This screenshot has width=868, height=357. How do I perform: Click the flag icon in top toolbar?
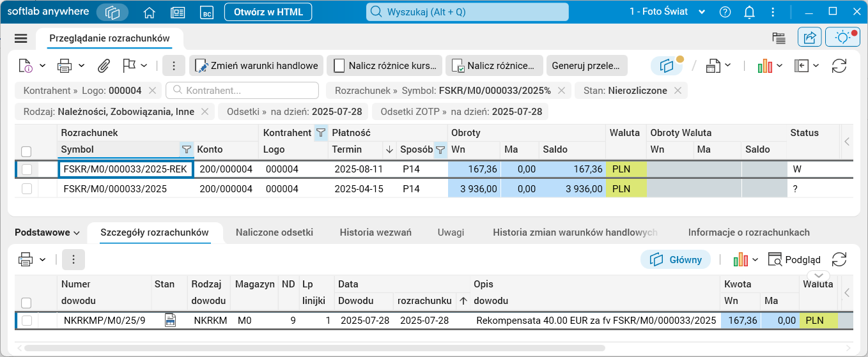pyautogui.click(x=129, y=65)
